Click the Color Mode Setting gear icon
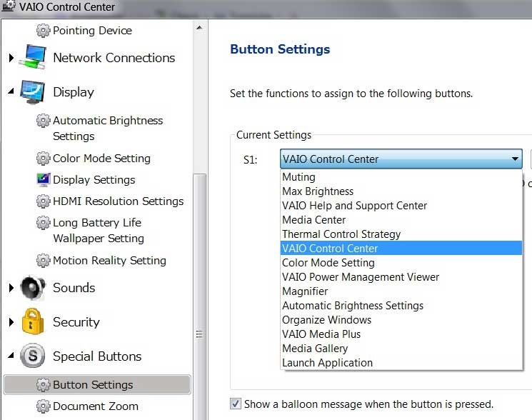532x420 pixels. 44,159
